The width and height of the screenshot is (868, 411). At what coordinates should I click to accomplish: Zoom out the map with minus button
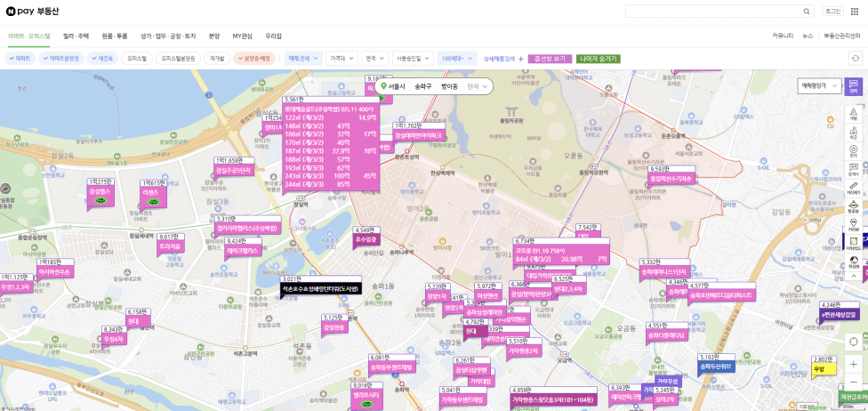[x=853, y=383]
